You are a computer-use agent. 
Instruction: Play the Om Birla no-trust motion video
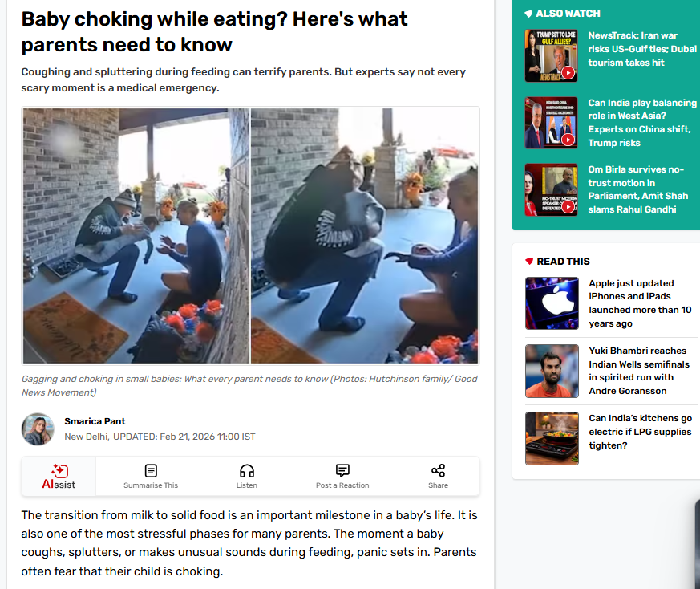point(552,189)
